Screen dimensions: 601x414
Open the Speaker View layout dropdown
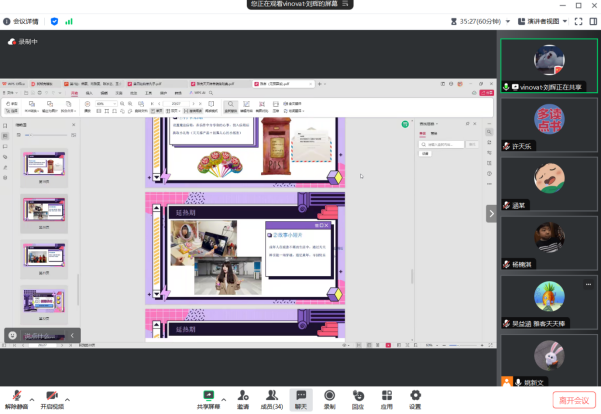point(543,20)
